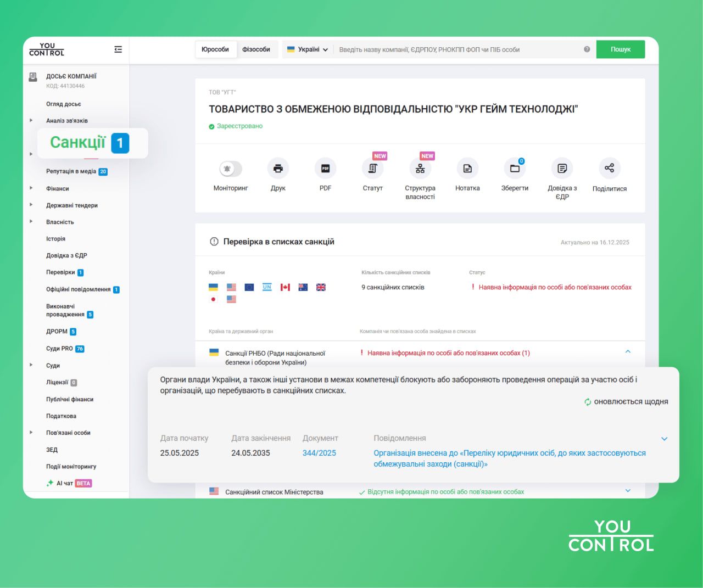
Task: Select the Друк print icon
Action: coord(278,169)
